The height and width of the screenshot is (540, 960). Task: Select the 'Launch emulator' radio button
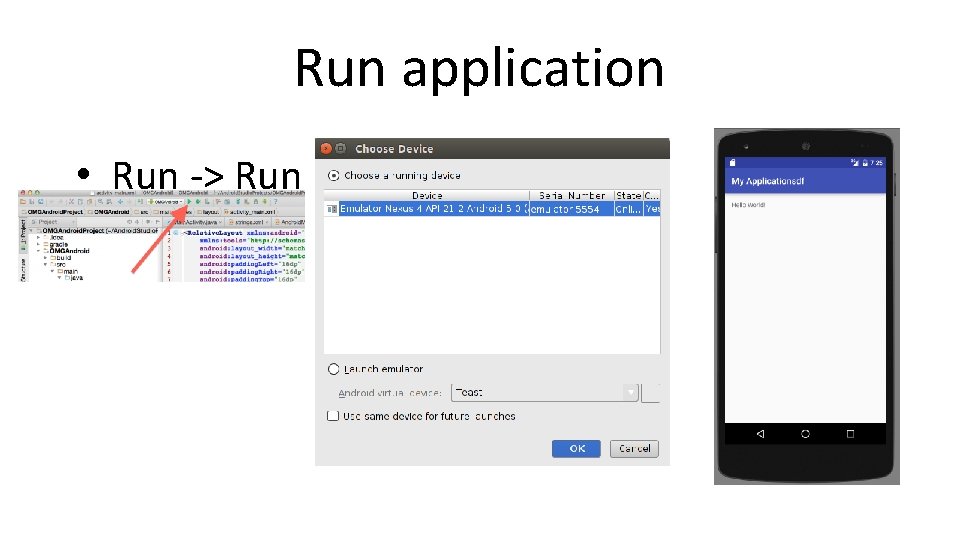pyautogui.click(x=333, y=369)
